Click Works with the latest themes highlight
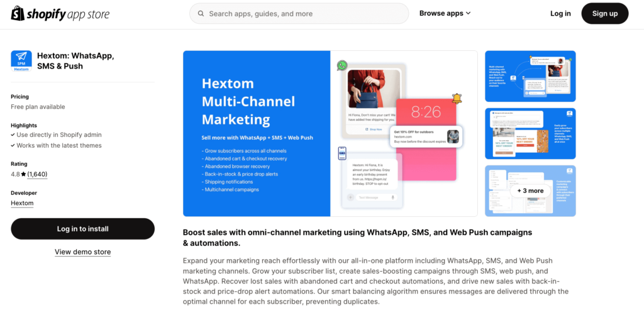Image resolution: width=644 pixels, height=310 pixels. point(56,145)
